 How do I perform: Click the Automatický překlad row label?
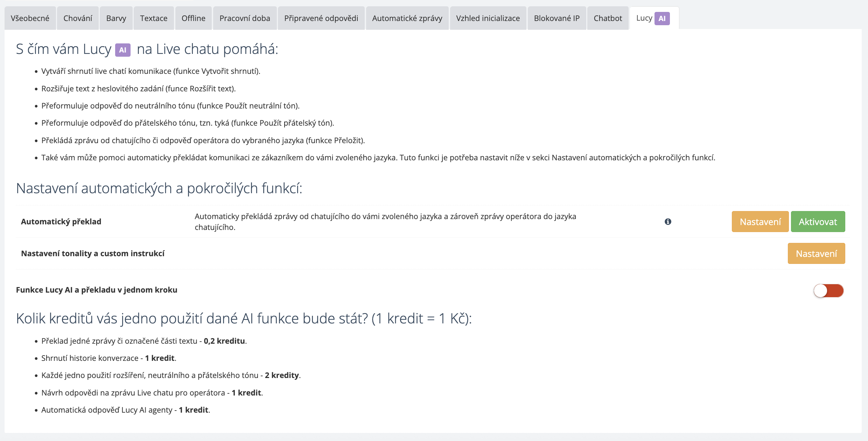pos(61,222)
